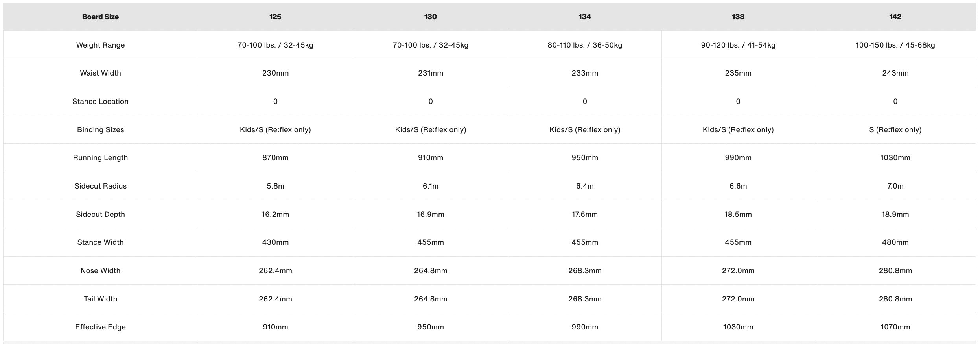Select the 1070mm effective edge cell
The image size is (980, 344).
pos(895,327)
